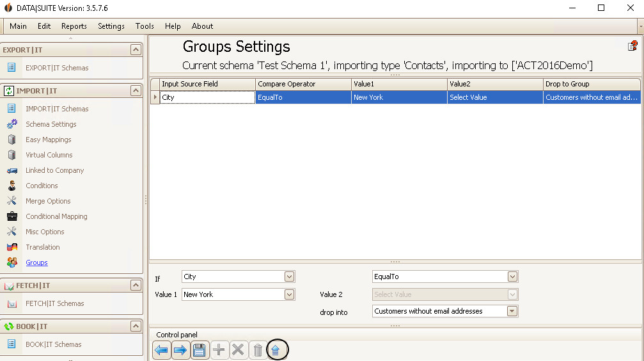The height and width of the screenshot is (361, 644).
Task: Click the Misc Options tools icon
Action: point(12,232)
